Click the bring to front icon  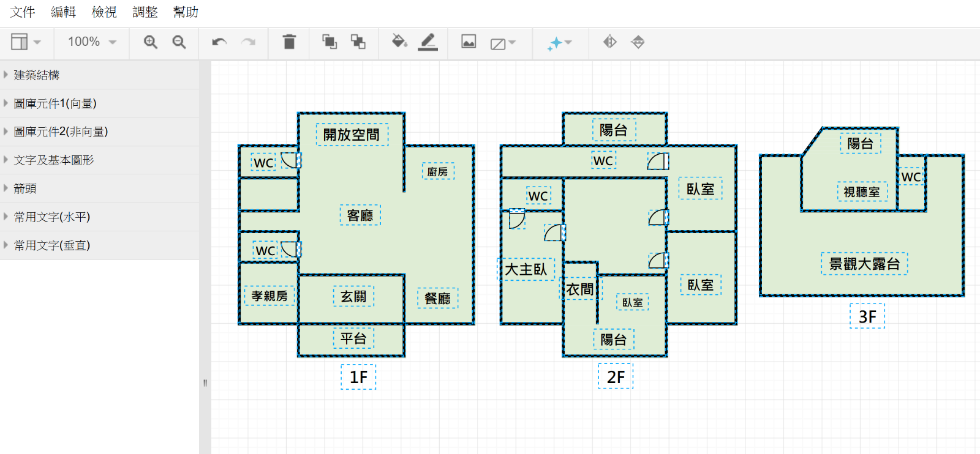coord(330,42)
